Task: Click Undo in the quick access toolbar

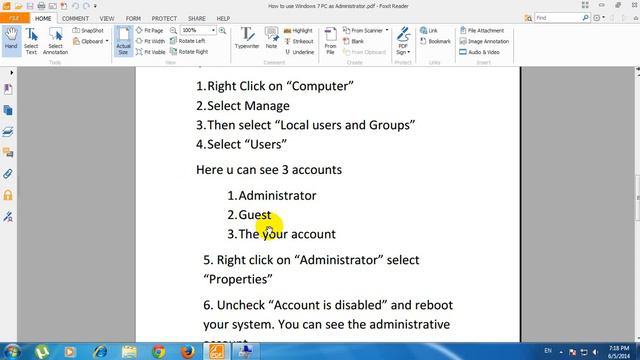Action: point(76,6)
